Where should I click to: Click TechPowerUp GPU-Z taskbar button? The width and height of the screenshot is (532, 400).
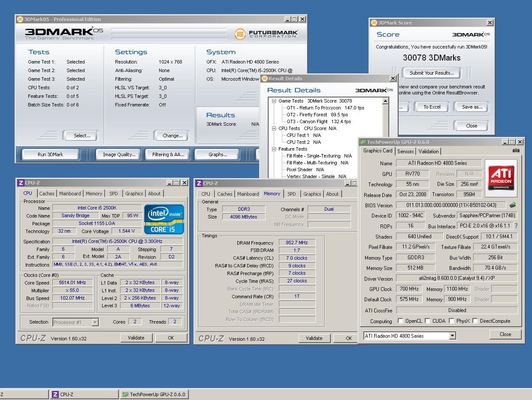click(154, 394)
